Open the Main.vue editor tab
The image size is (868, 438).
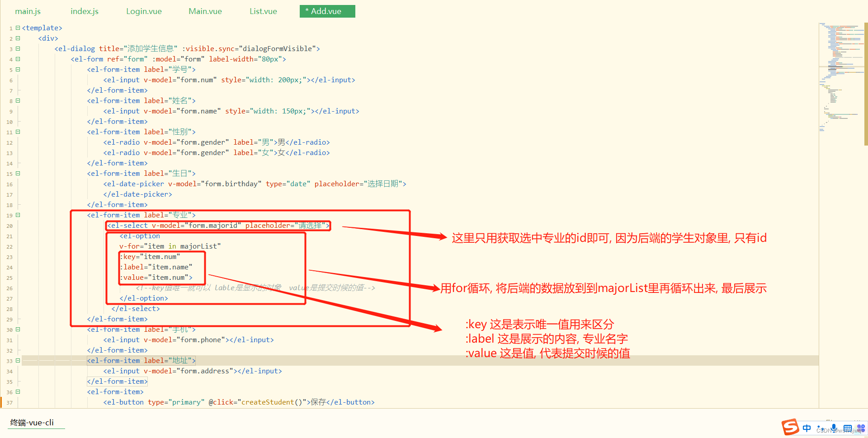(x=205, y=11)
